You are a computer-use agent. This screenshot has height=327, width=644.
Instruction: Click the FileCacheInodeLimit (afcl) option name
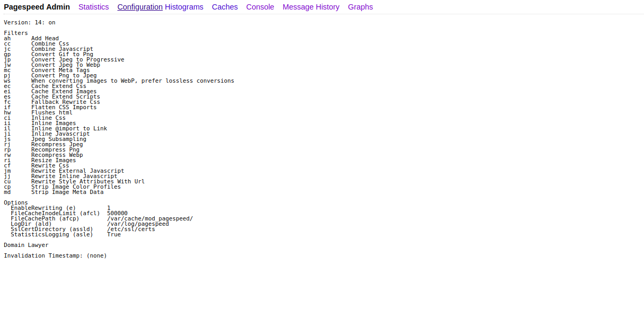pyautogui.click(x=55, y=213)
